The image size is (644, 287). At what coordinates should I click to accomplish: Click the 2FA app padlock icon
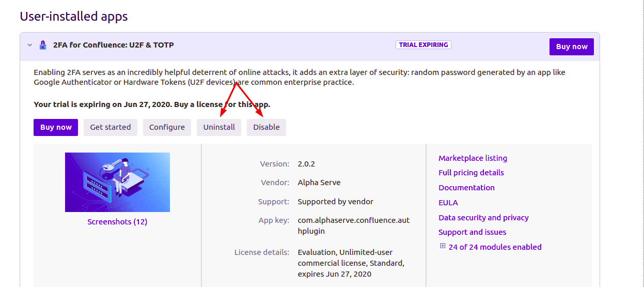43,45
